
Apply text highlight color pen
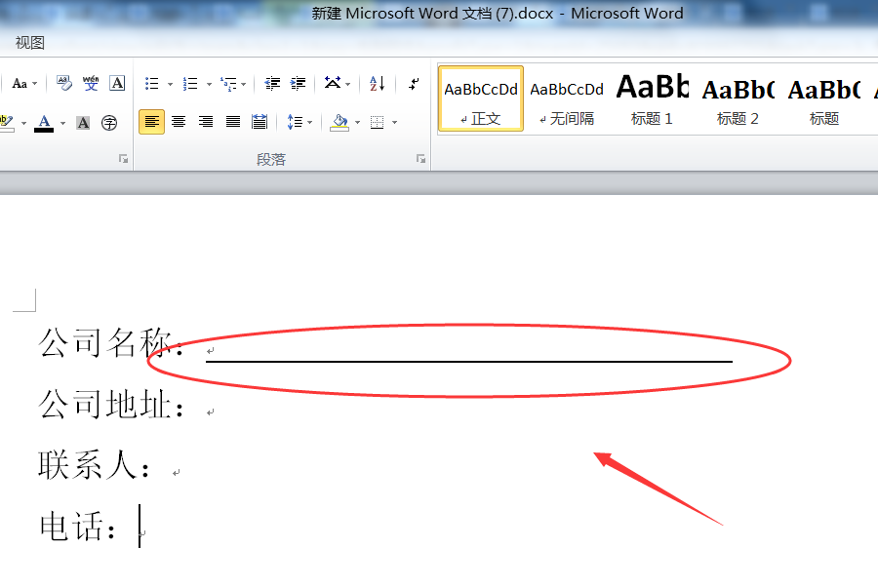[x=7, y=122]
